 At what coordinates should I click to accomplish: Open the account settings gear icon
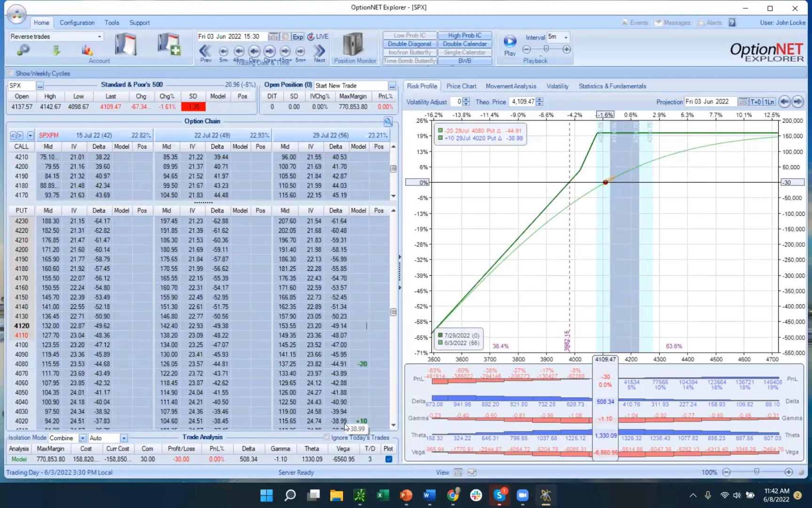[23, 50]
